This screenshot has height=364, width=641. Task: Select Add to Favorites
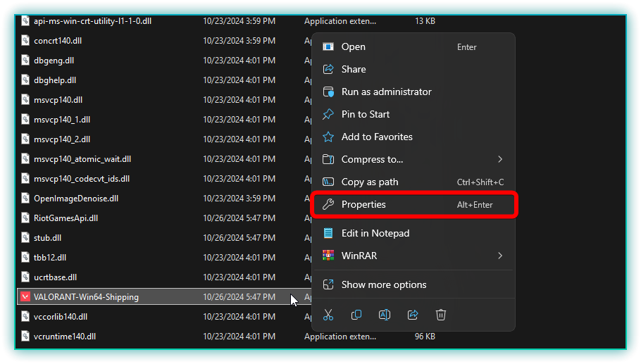[x=413, y=137]
